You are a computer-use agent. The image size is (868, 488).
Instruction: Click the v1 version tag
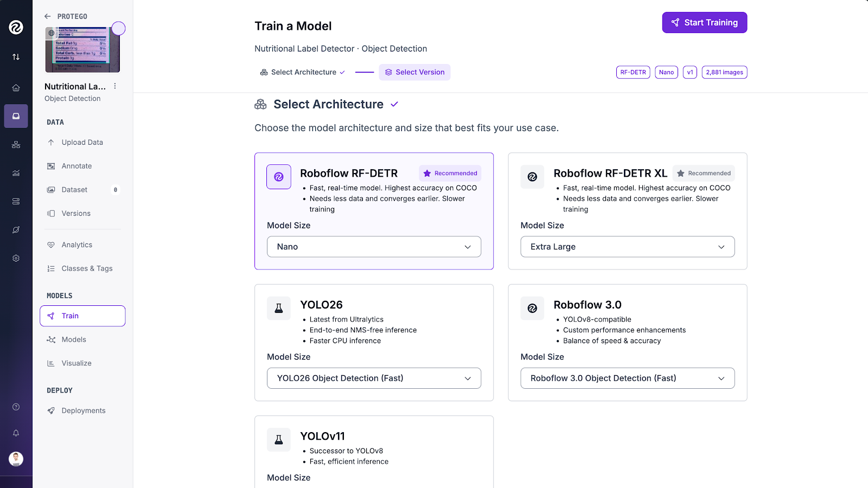coord(690,72)
